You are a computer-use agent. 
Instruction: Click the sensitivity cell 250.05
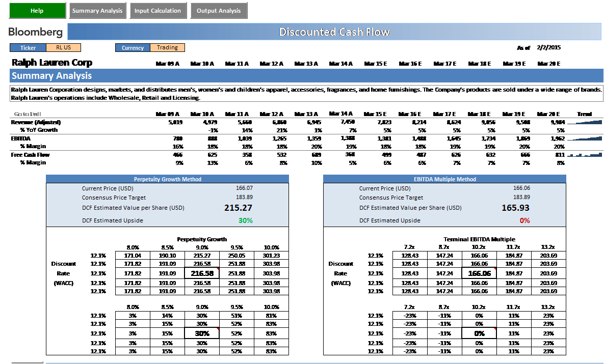pyautogui.click(x=237, y=256)
